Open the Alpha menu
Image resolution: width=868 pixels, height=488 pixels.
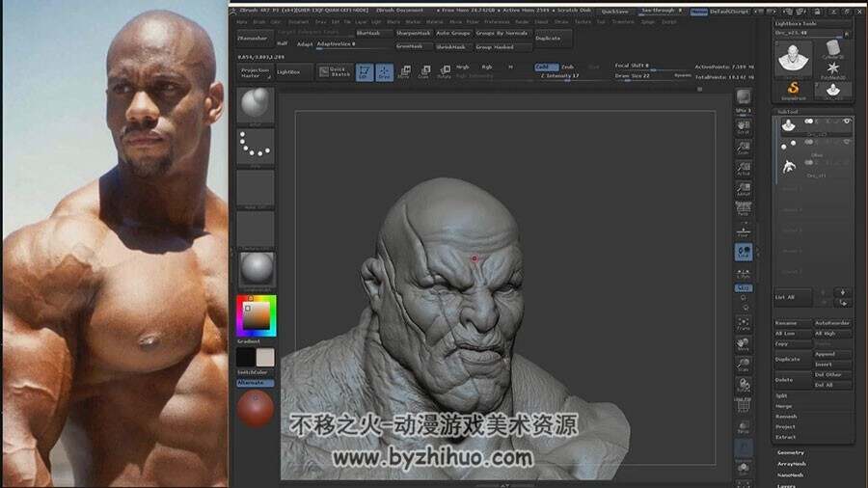pos(242,22)
